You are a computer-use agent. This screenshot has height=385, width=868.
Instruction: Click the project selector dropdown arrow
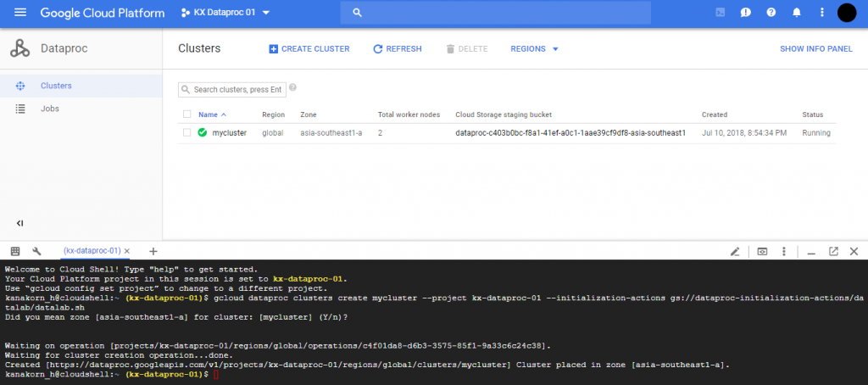pos(265,13)
